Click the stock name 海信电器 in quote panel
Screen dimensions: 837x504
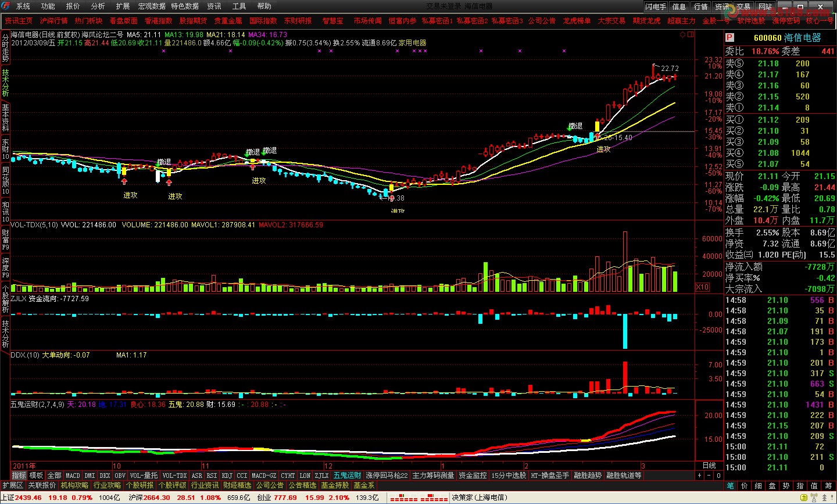coord(802,38)
